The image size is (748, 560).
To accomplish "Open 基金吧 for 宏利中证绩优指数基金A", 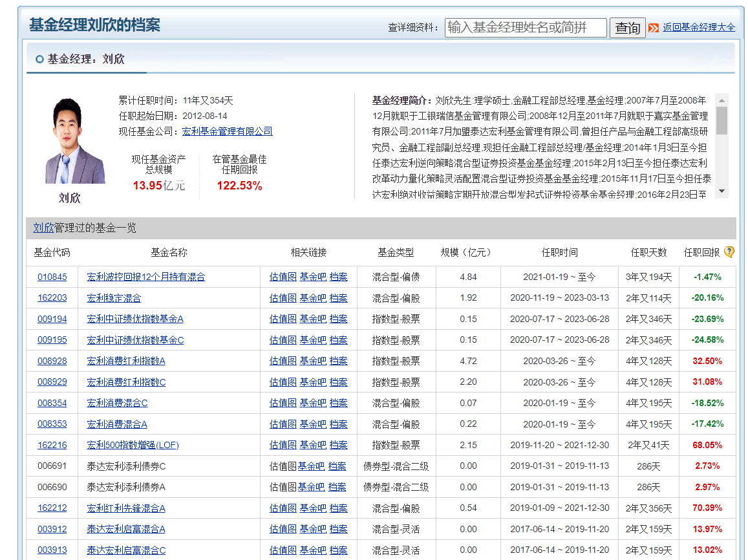I will tap(312, 319).
